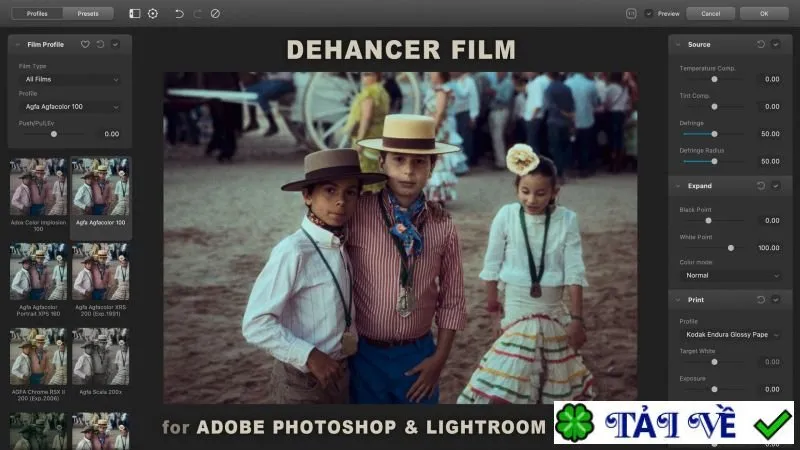
Task: Open the Print Profile Kodak Endura dropdown
Action: 730,335
